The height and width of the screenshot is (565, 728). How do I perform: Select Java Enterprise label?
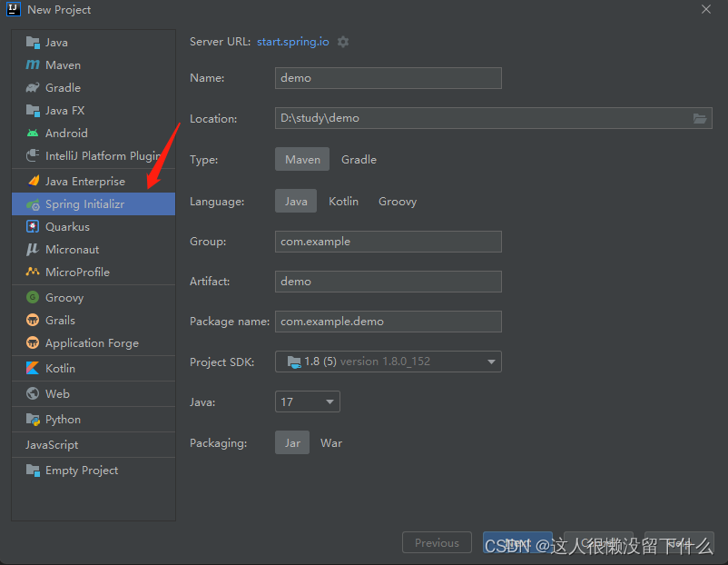click(x=85, y=181)
